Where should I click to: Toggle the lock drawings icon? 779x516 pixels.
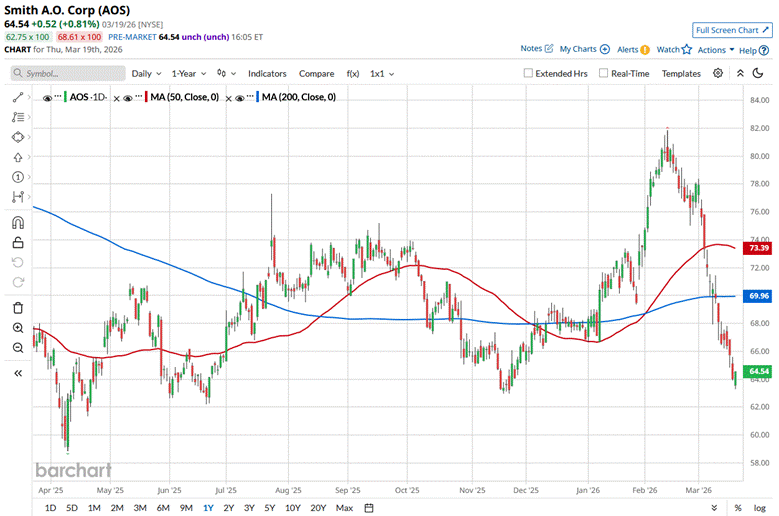(18, 242)
